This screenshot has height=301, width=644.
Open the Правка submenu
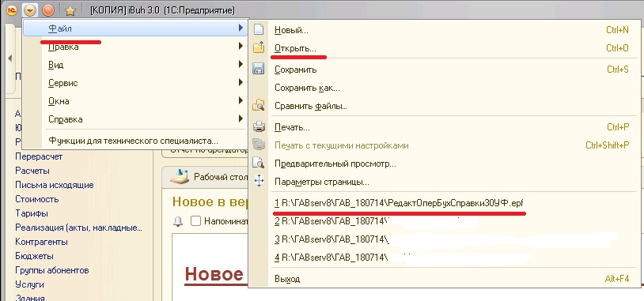coord(135,47)
